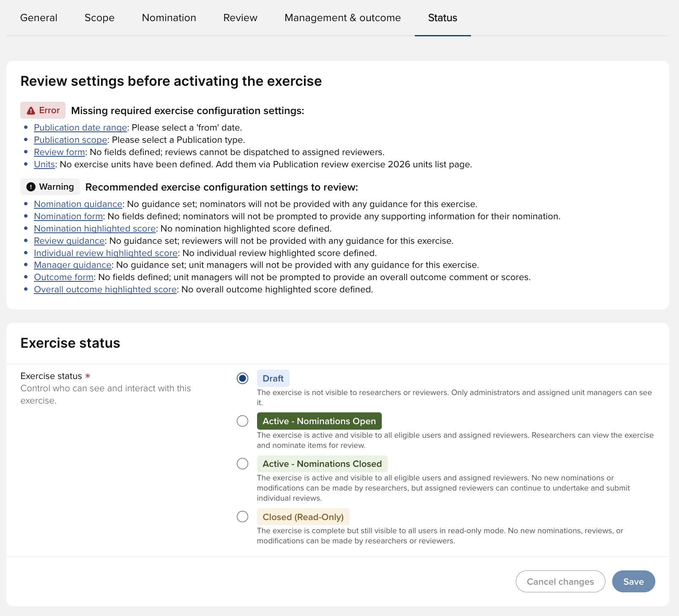The height and width of the screenshot is (616, 679).
Task: Click the black Warning exclamation icon
Action: (x=31, y=187)
